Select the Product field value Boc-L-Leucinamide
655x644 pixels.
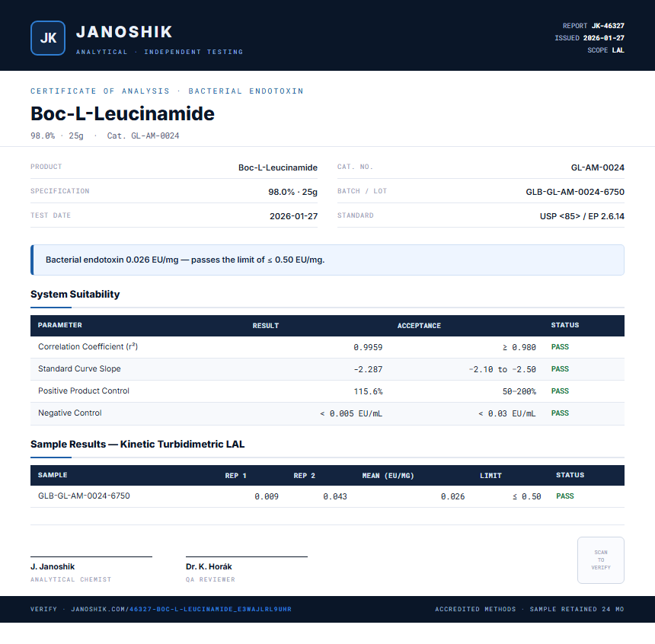[x=278, y=167]
